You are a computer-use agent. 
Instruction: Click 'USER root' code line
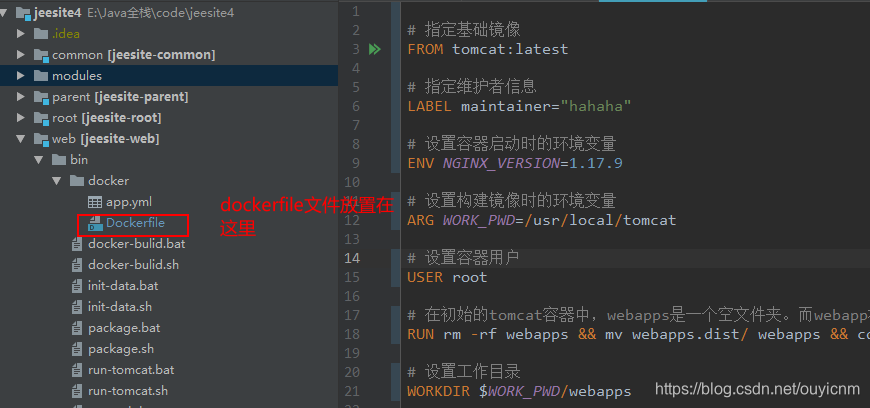coord(447,277)
